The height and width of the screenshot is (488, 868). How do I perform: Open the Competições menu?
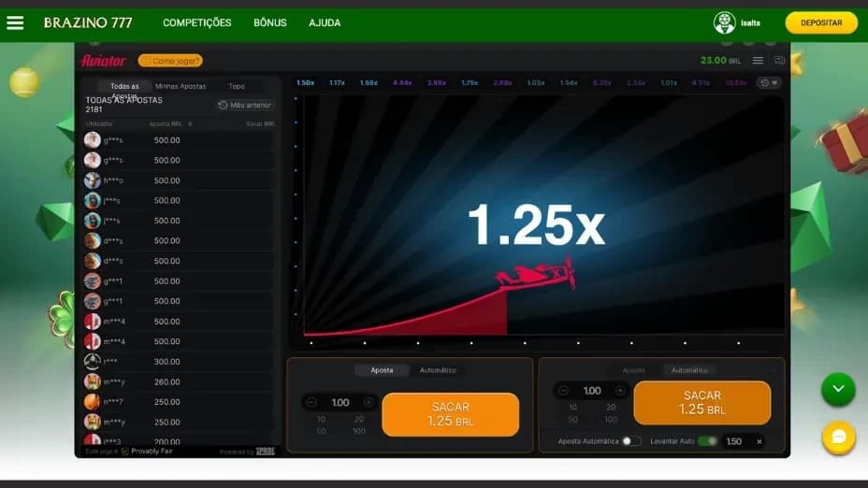(x=197, y=22)
